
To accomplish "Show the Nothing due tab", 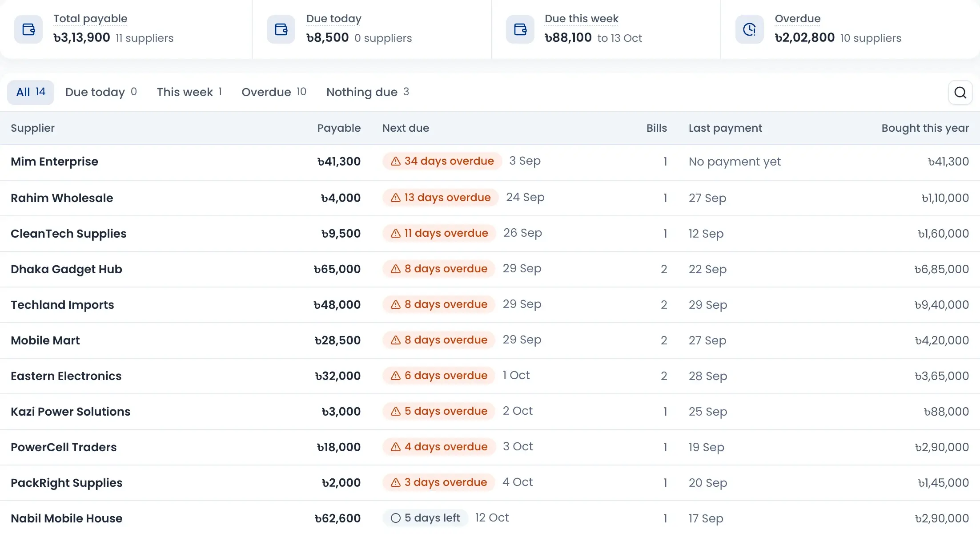I will click(x=368, y=93).
